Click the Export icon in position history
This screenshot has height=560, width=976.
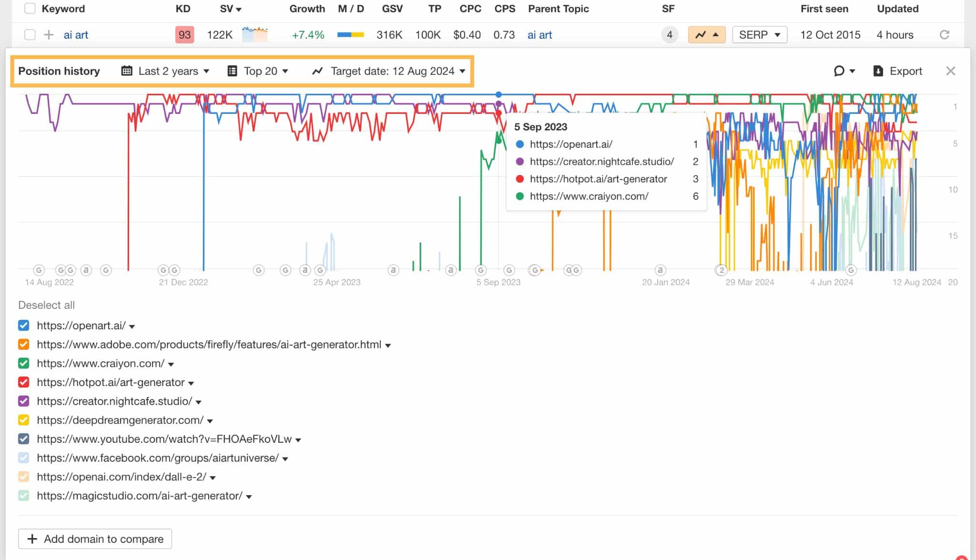878,71
